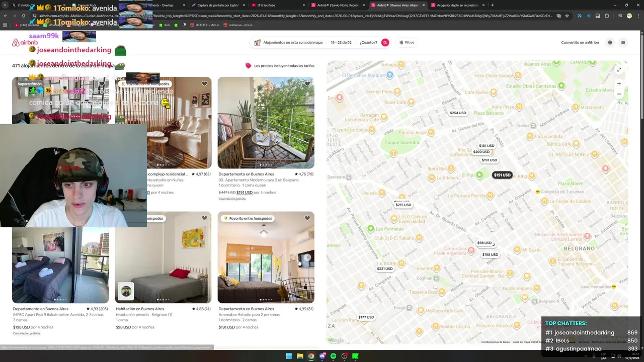Select the $98 USD map price marker
The height and width of the screenshot is (362, 644).
485,243
